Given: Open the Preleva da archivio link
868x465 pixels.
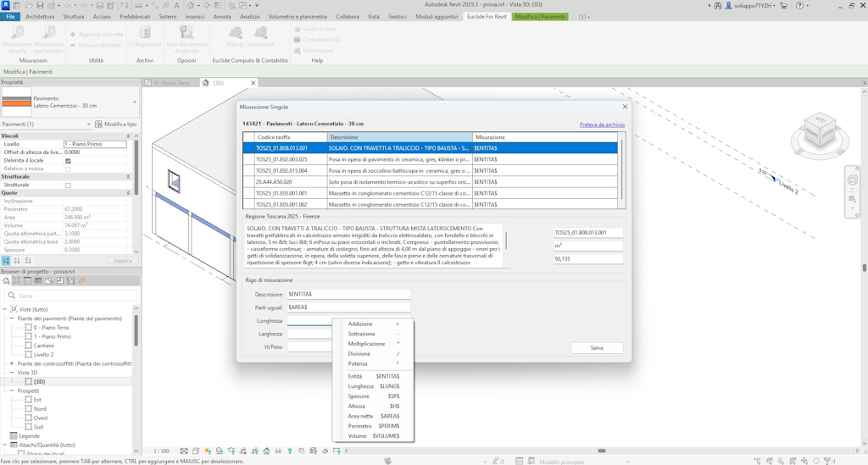Looking at the screenshot, I should click(602, 125).
